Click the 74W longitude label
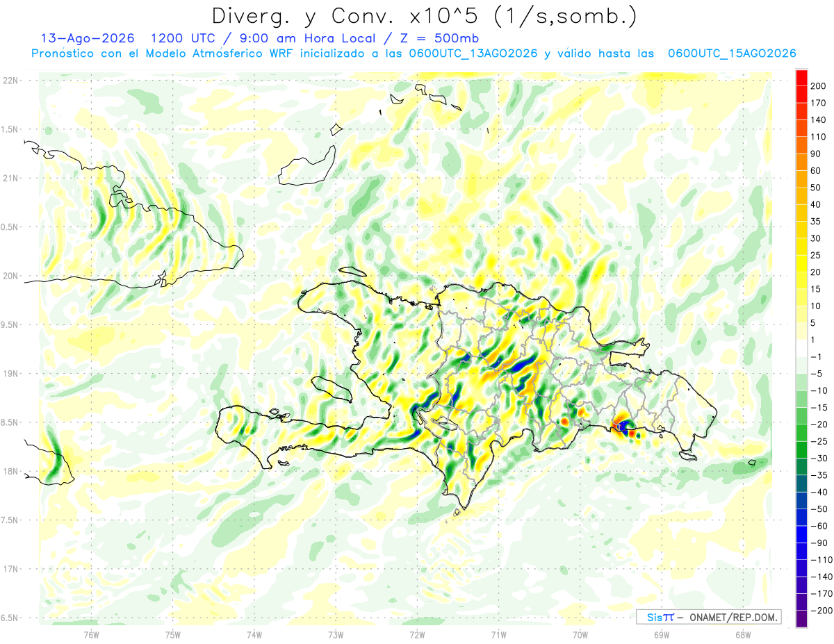This screenshot has height=644, width=834. pyautogui.click(x=254, y=634)
